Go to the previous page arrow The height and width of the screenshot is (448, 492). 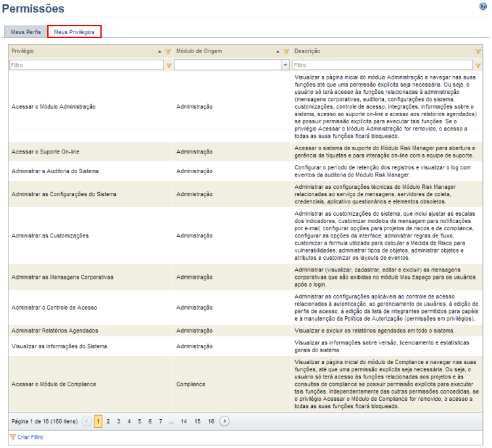tap(87, 421)
